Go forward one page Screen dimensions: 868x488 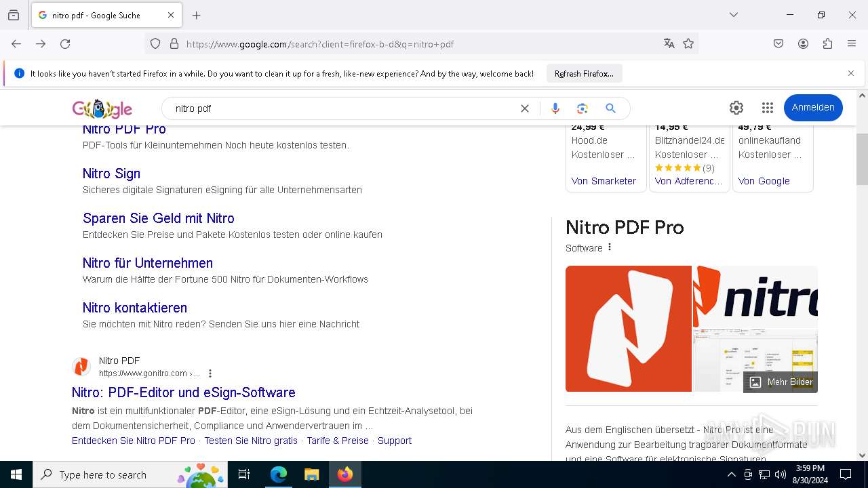tap(41, 44)
